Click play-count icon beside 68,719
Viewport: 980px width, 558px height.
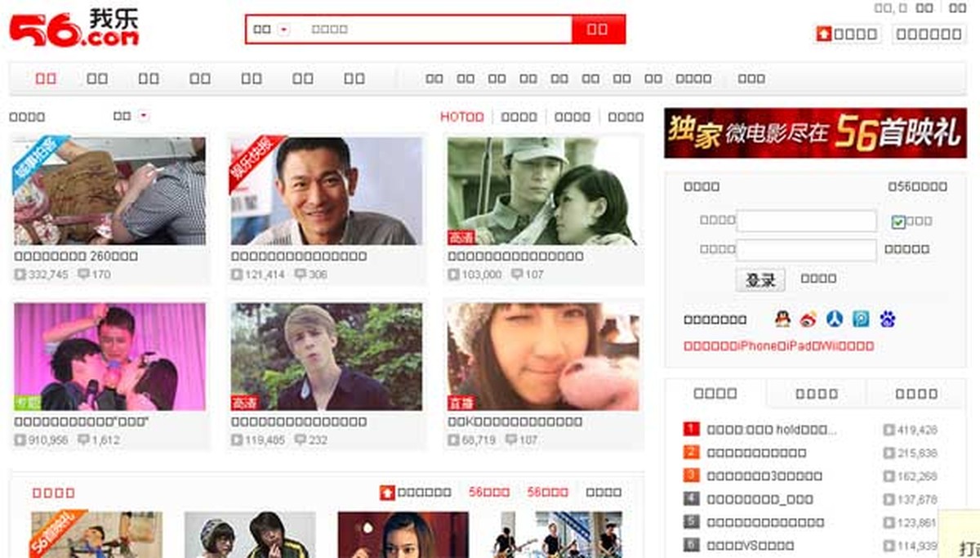453,440
